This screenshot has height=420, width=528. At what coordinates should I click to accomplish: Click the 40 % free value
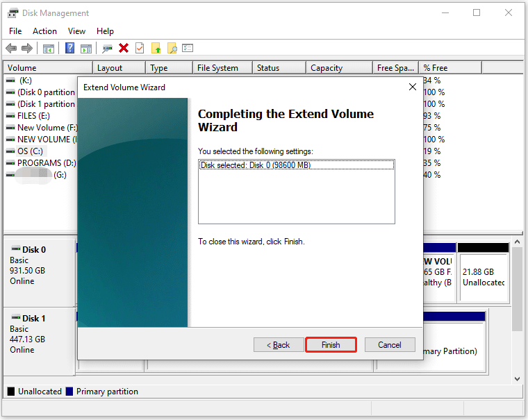click(x=432, y=175)
